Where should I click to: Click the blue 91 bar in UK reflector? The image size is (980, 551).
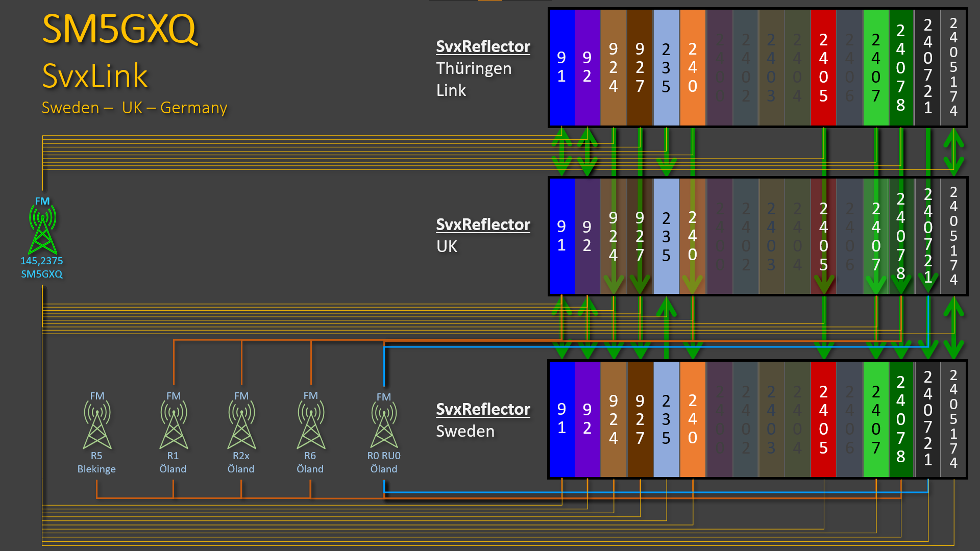coord(562,236)
